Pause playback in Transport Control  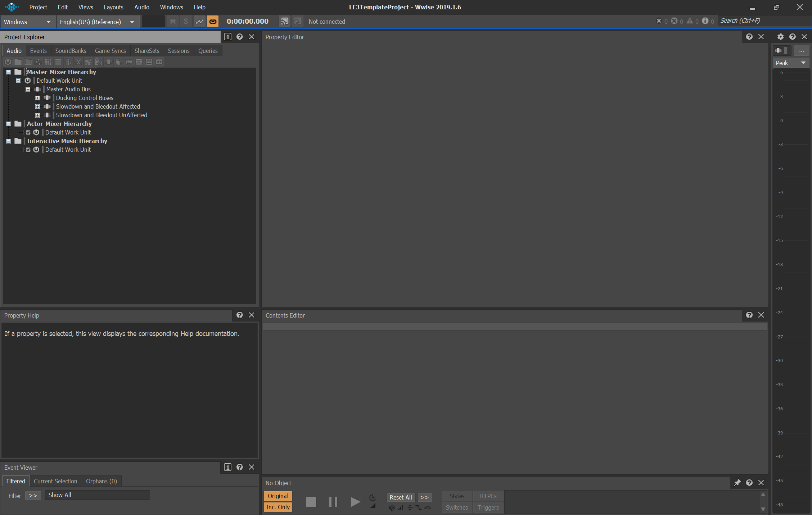[x=333, y=502]
